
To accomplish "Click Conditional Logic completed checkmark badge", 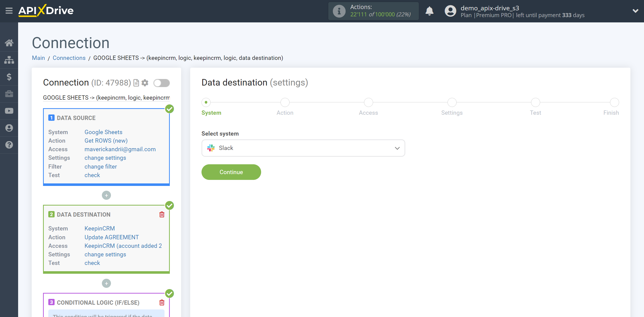I will [x=170, y=294].
